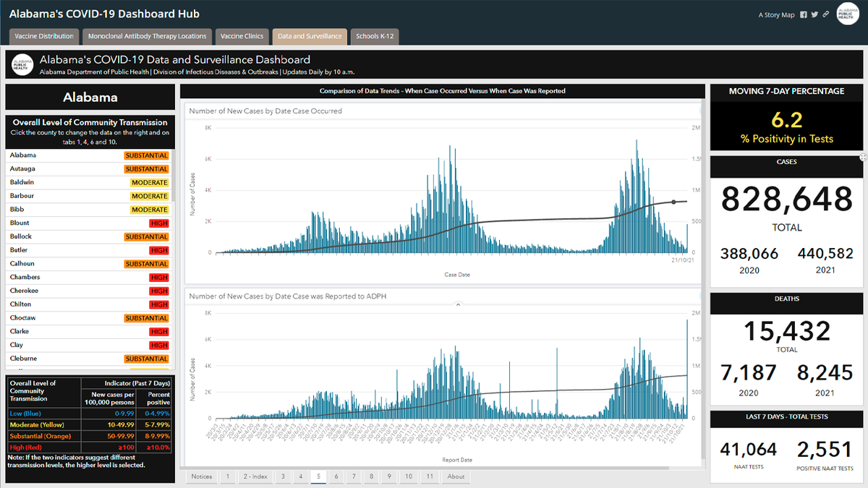The height and width of the screenshot is (488, 868).
Task: Open the 2 - Index page
Action: [255, 476]
